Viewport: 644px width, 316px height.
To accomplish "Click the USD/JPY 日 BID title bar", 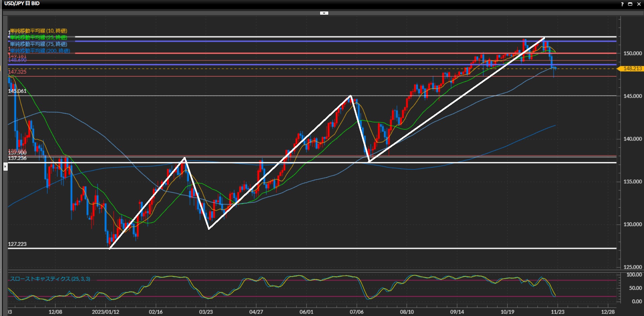I will tap(22, 4).
